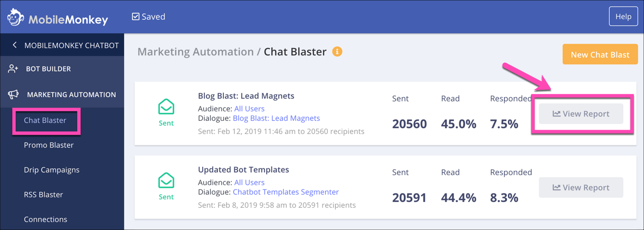Open RSS Blaster from the sidebar
Image resolution: width=644 pixels, height=230 pixels.
click(43, 195)
